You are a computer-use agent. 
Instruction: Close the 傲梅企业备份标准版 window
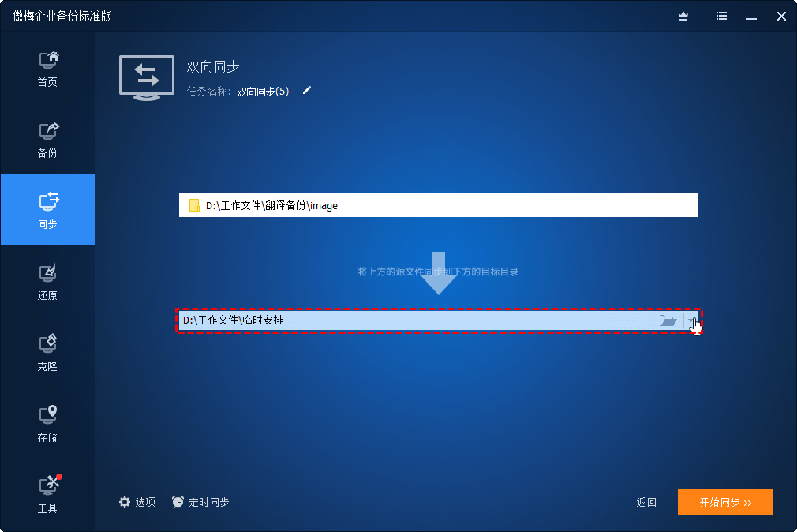tap(782, 17)
